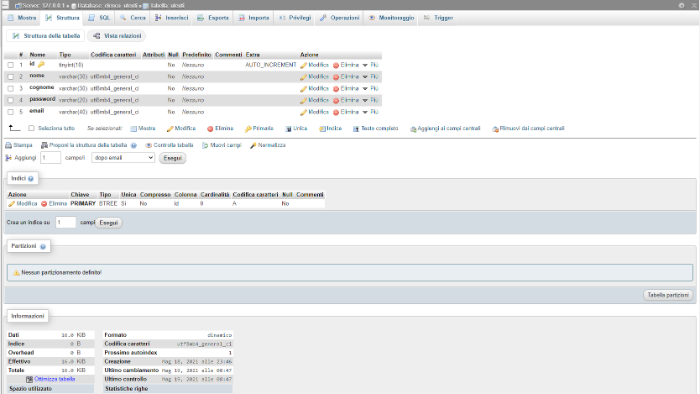Open the Cerca tab
The image size is (700, 394).
click(133, 18)
